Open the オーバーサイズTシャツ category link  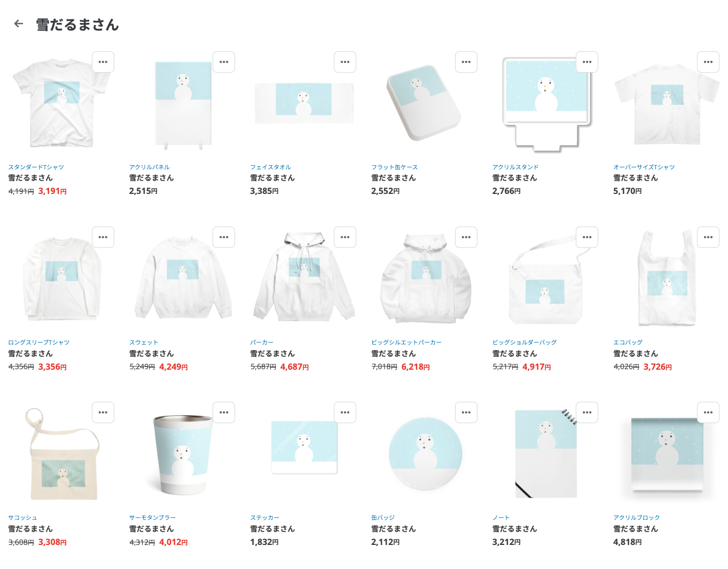(644, 167)
